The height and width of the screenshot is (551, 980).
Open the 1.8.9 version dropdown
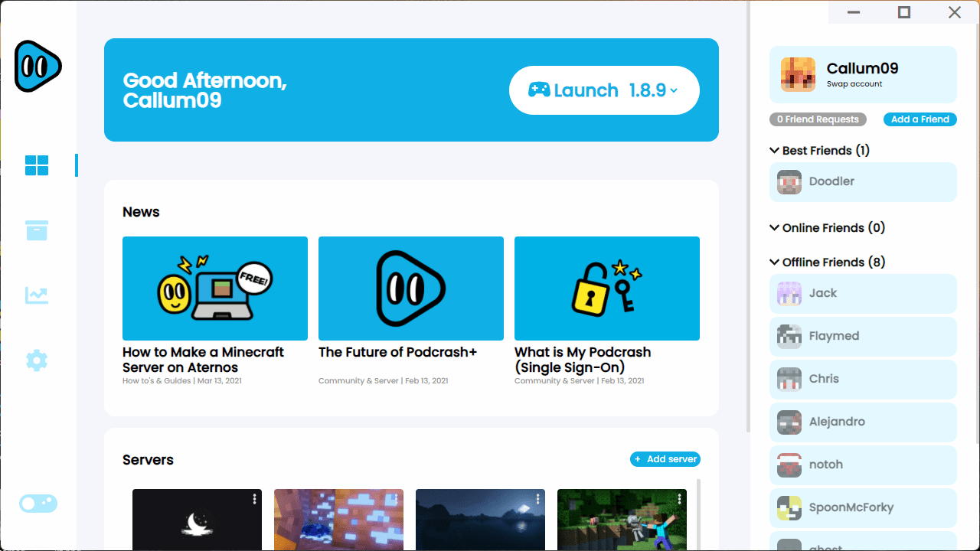[x=654, y=90]
